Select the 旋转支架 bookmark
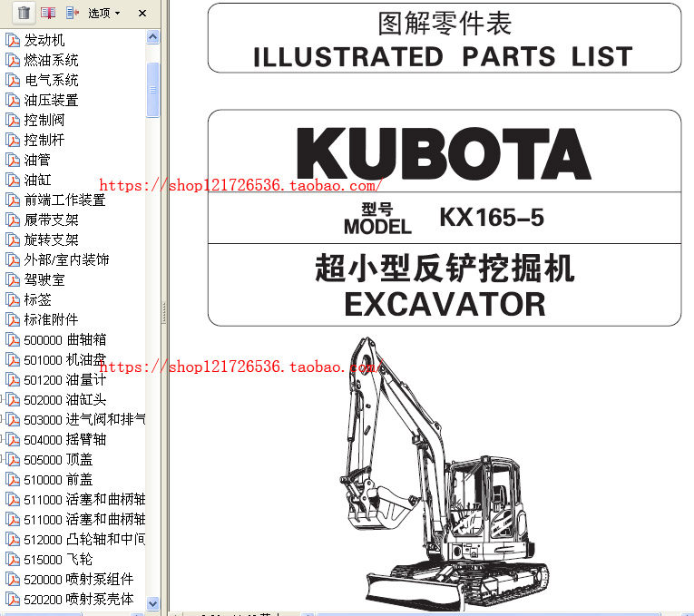The height and width of the screenshot is (616, 694). 52,240
